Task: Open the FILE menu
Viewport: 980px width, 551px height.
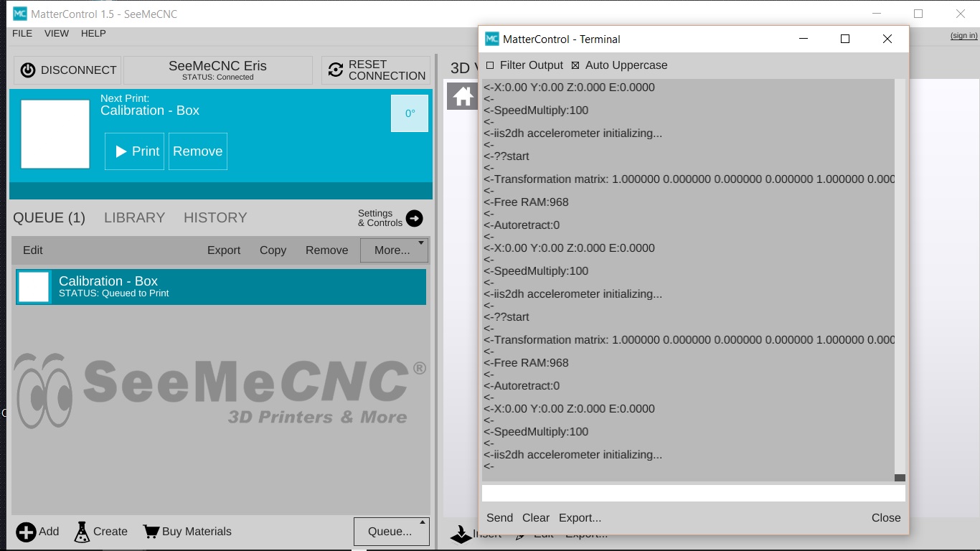Action: click(x=22, y=34)
